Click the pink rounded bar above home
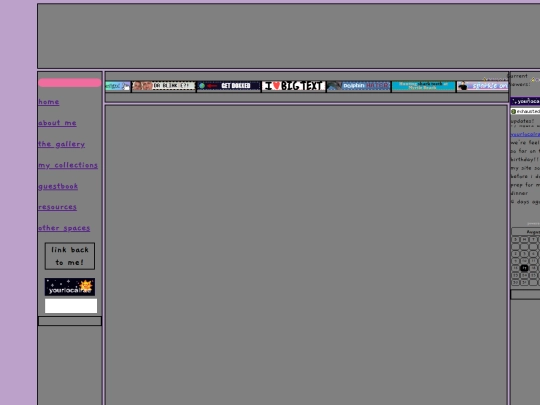Screen dimensions: 540x405 [x=70, y=83]
